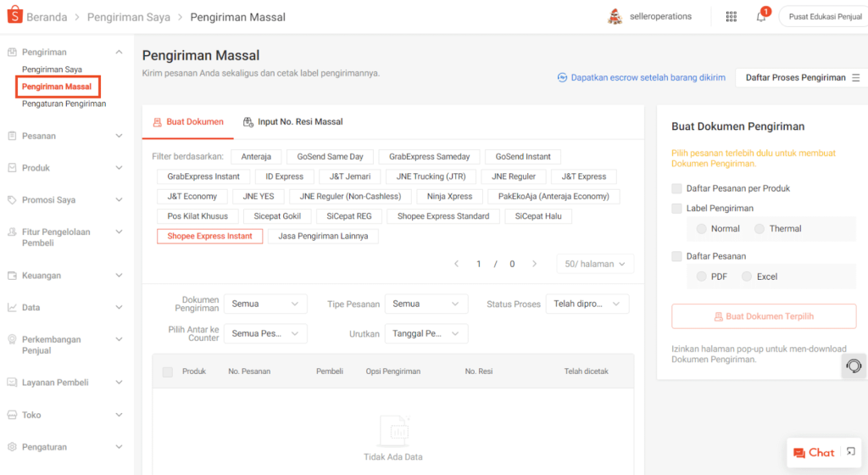Click the Keuangan wallet icon
The height and width of the screenshot is (475, 868).
(x=12, y=275)
